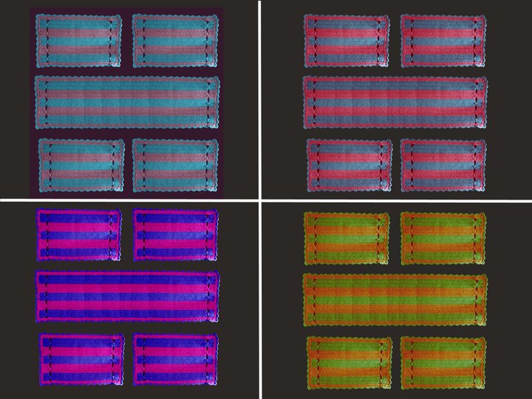Viewport: 532px width, 399px height.
Task: Select the teal top-right small striped rectangle
Action: click(175, 40)
